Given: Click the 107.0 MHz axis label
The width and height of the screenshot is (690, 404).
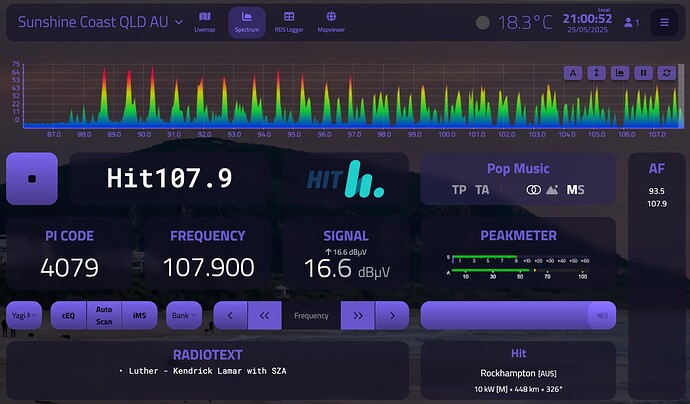Looking at the screenshot, I should tap(657, 134).
